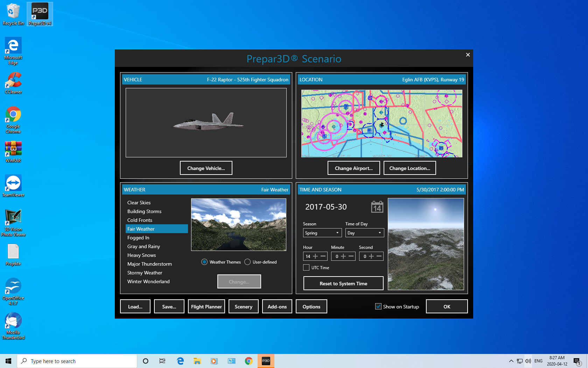Open the notification action center
Image resolution: width=588 pixels, height=368 pixels.
(577, 361)
